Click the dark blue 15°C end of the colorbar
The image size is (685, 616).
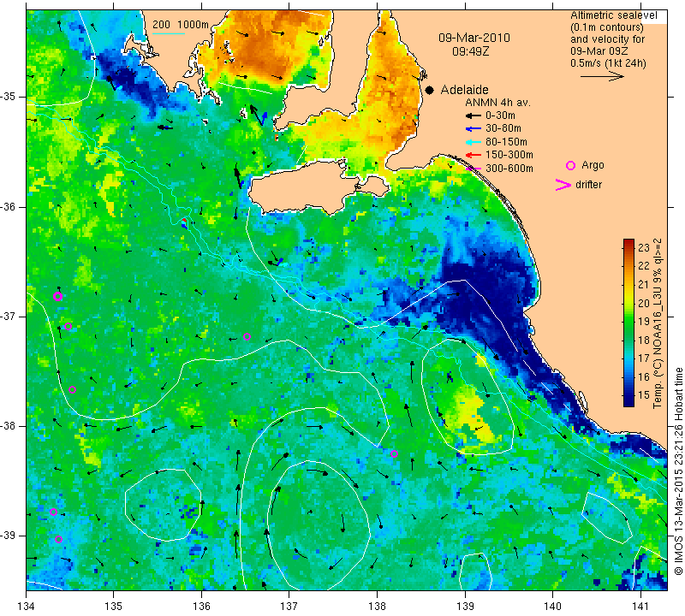[628, 400]
